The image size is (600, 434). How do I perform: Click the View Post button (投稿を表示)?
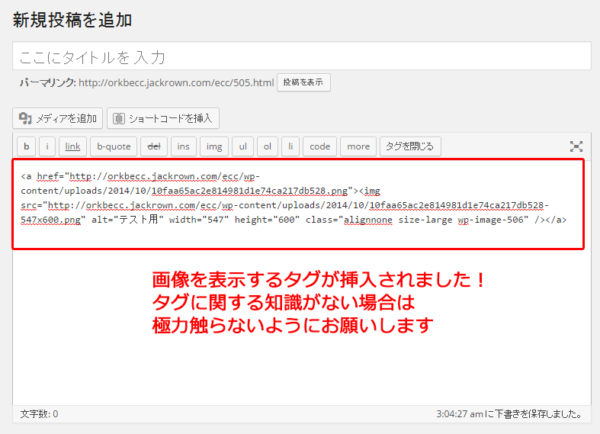click(304, 82)
